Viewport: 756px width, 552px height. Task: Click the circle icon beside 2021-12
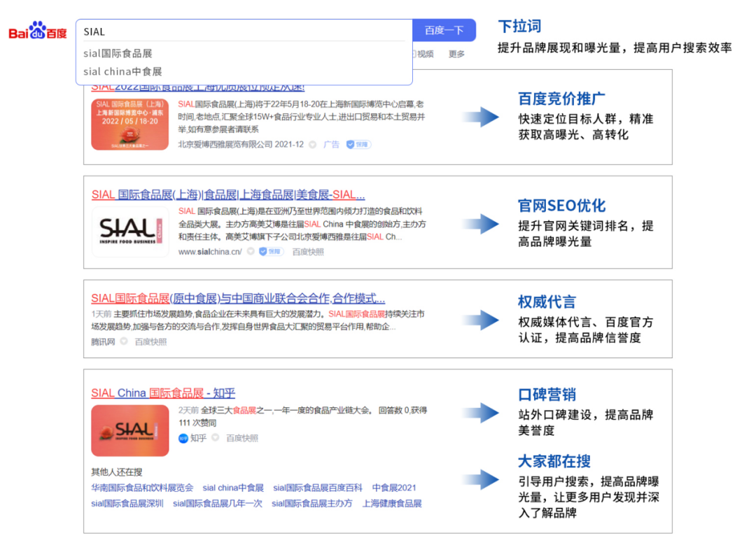[x=312, y=145]
